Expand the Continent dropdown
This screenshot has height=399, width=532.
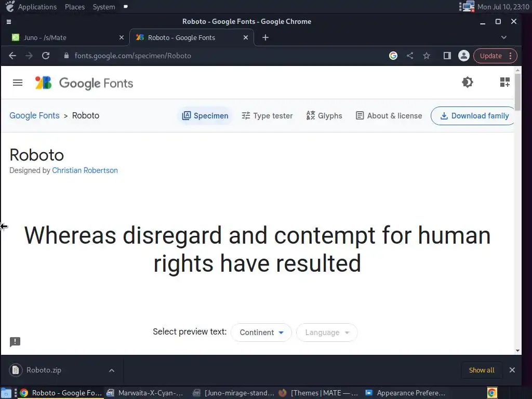pos(261,332)
